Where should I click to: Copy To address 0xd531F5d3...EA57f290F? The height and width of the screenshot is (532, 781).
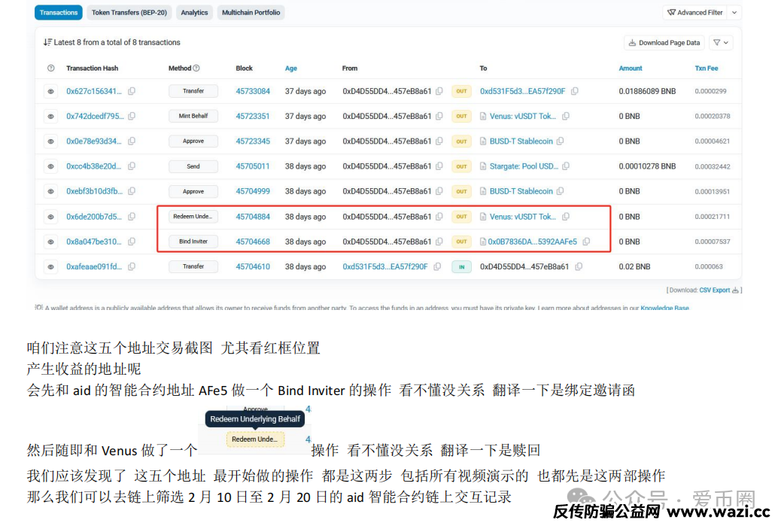574,91
